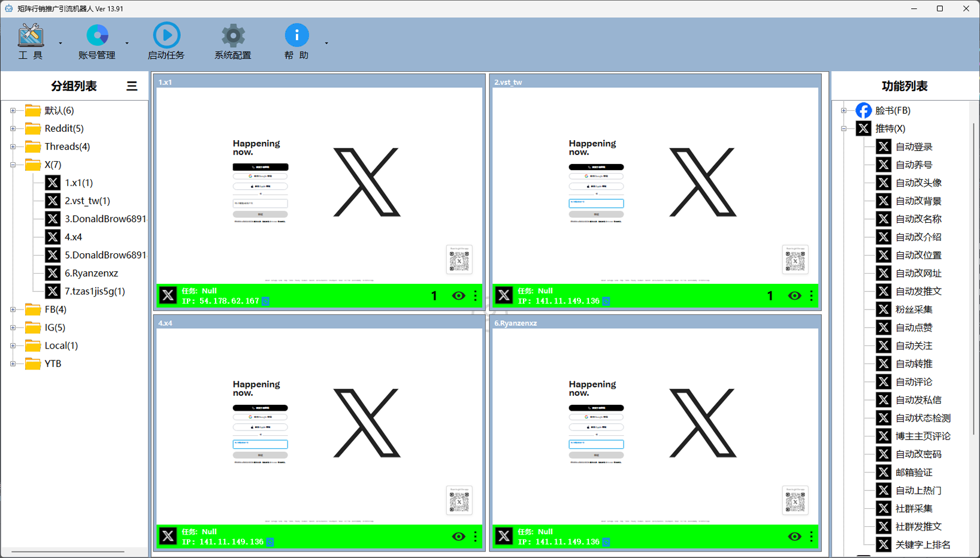This screenshot has height=558, width=980.
Task: Click the 4.x4 browser thumbnail
Action: tap(319, 426)
